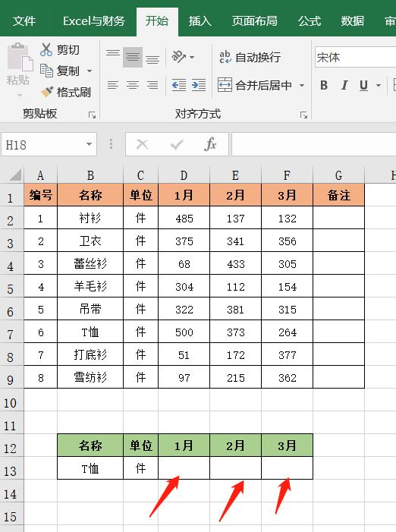Decrease the cell indent
This screenshot has width=396, height=532.
coord(179,85)
